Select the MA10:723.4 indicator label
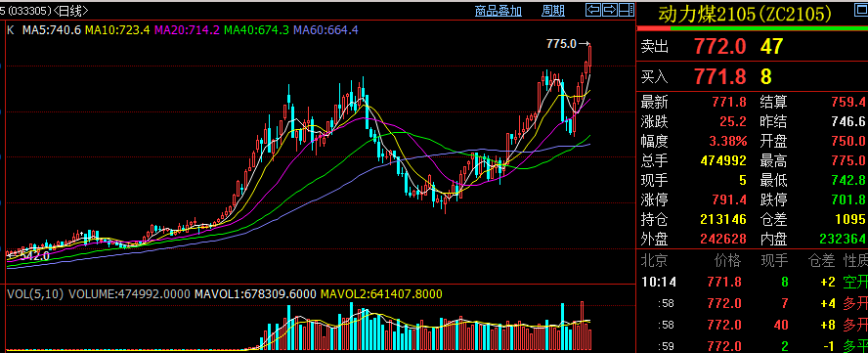868x353 pixels. [x=117, y=30]
